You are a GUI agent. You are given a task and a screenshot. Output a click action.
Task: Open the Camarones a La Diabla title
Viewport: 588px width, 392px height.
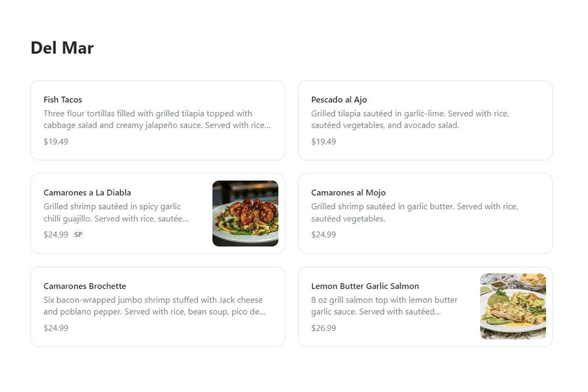[87, 193]
